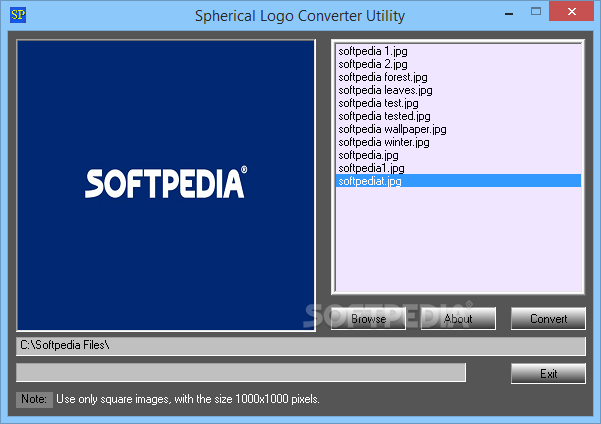The width and height of the screenshot is (601, 424).
Task: Select softpedia 1.jpg in file list
Action: [x=458, y=51]
